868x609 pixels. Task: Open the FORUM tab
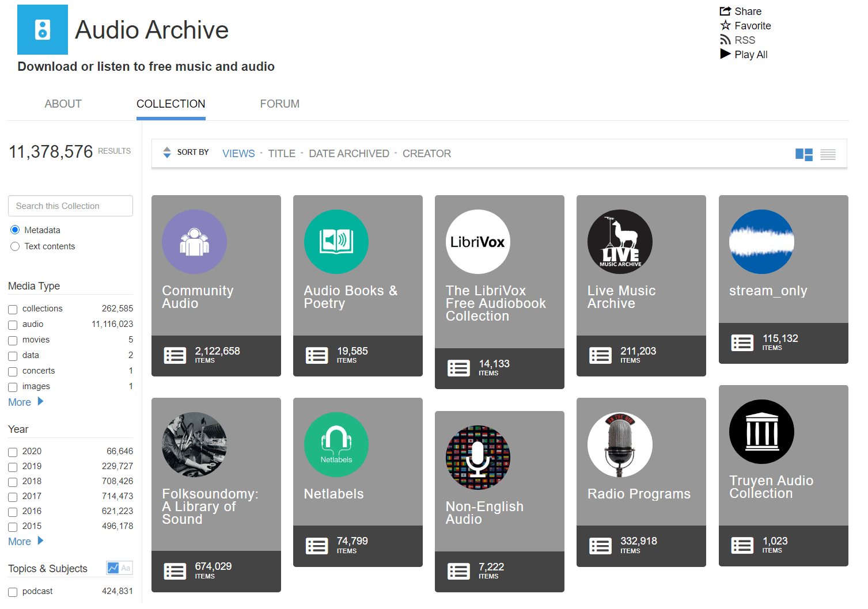280,104
